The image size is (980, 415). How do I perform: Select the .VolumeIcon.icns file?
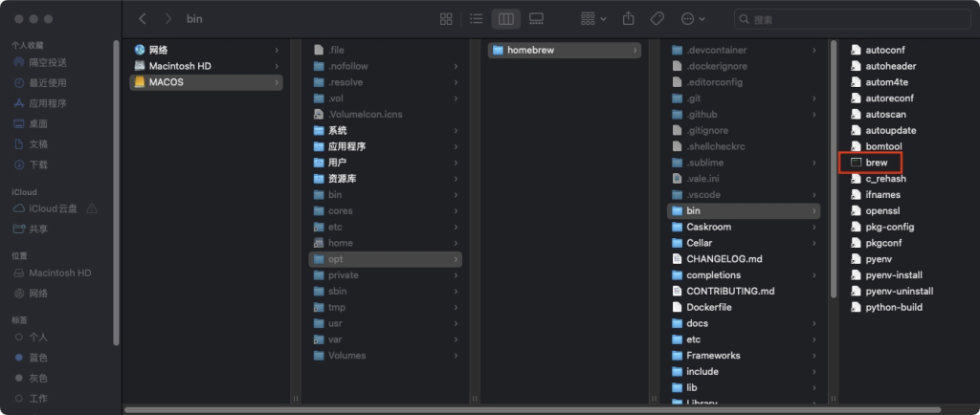[x=365, y=114]
